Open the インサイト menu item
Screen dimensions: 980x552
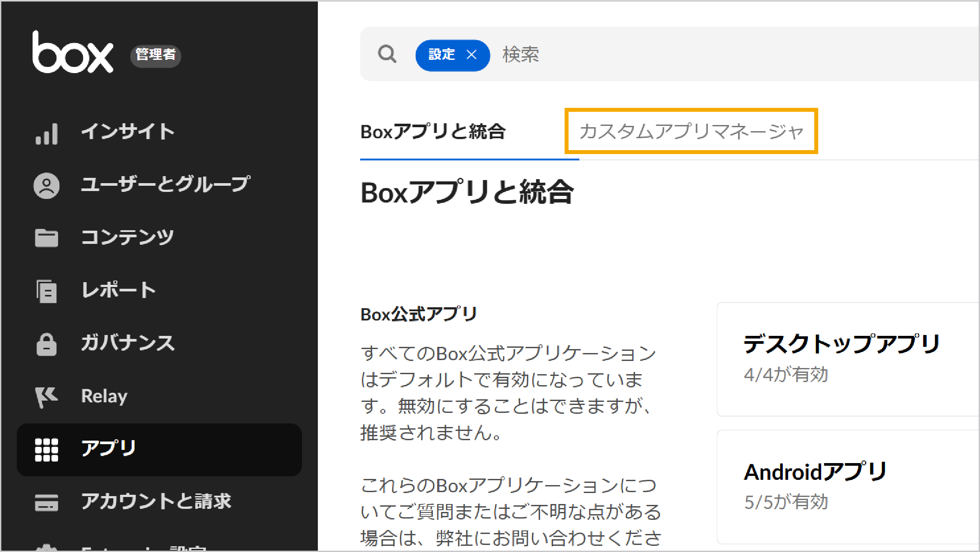[x=128, y=132]
